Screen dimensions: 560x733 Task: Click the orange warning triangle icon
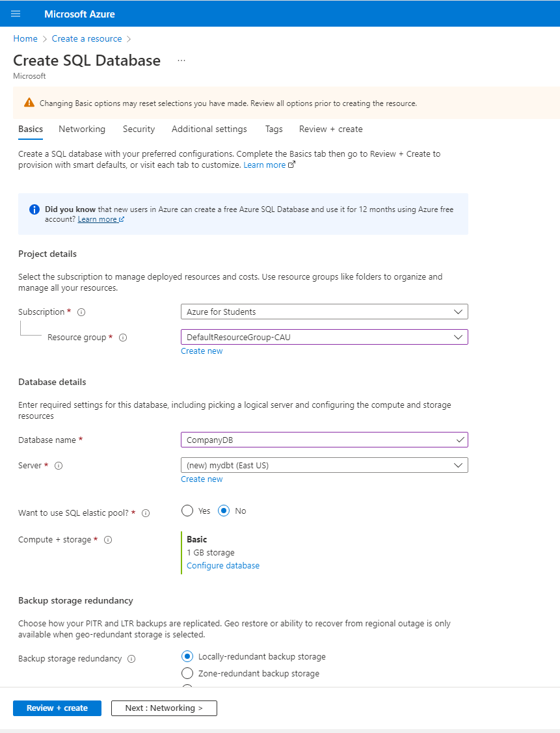click(x=29, y=103)
